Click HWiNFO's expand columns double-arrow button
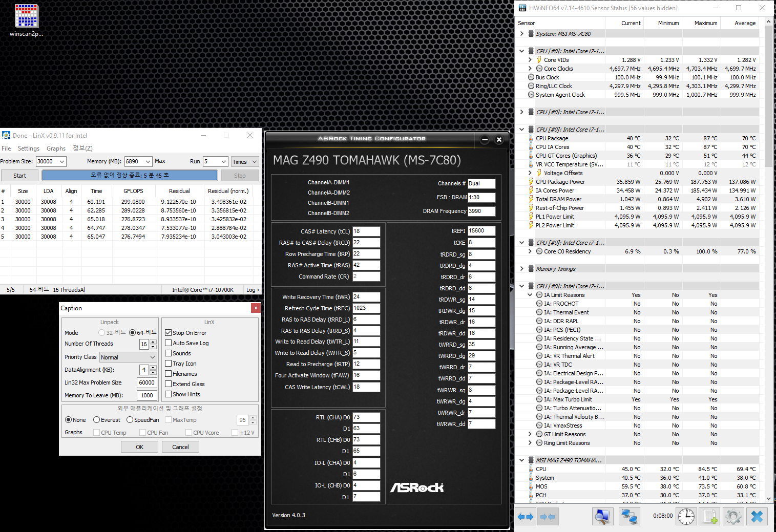This screenshot has height=532, width=776. 526,517
